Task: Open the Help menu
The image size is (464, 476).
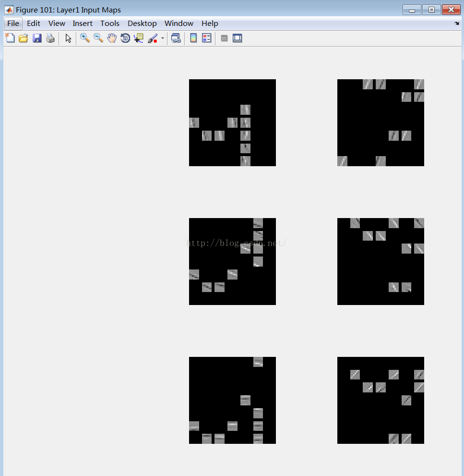Action: point(210,24)
